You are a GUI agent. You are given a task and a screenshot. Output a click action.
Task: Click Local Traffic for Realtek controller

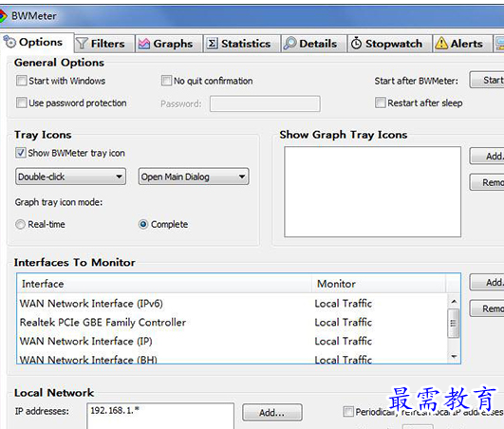[344, 323]
